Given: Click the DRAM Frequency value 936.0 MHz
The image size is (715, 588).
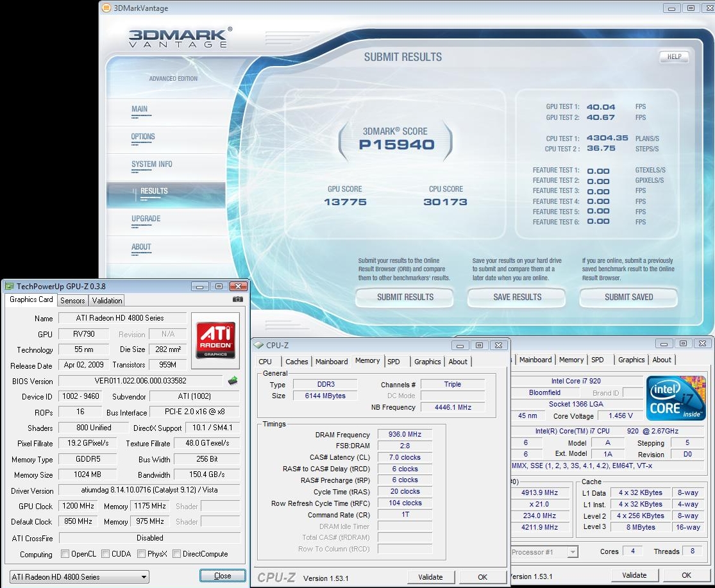Looking at the screenshot, I should [405, 434].
